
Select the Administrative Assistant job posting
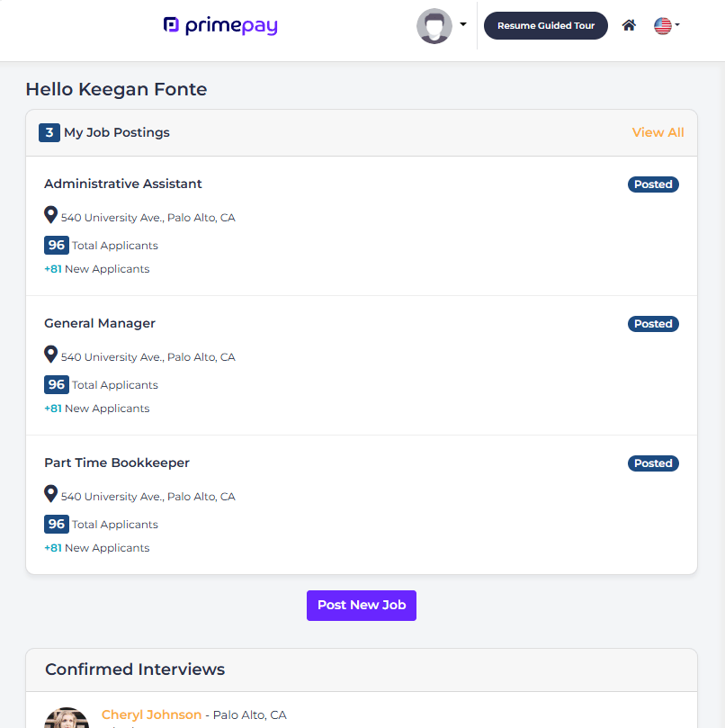123,184
